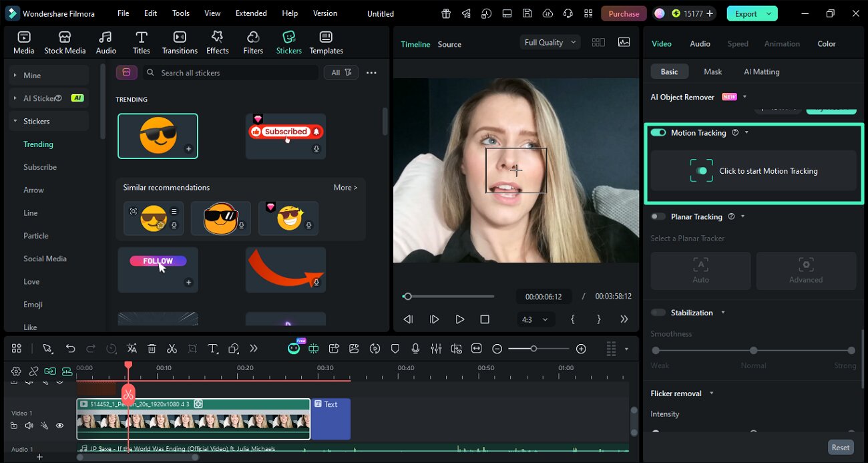
Task: Click the timeline zoom slider handle
Action: (533, 349)
